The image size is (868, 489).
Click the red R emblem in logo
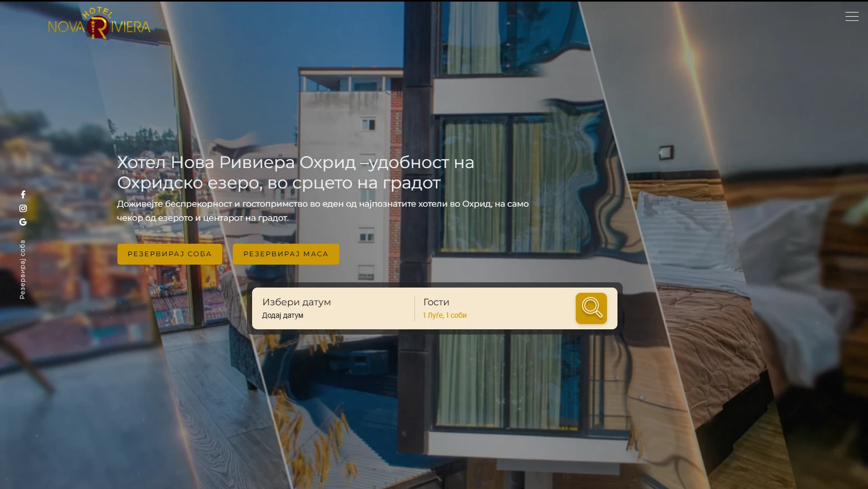tap(99, 28)
